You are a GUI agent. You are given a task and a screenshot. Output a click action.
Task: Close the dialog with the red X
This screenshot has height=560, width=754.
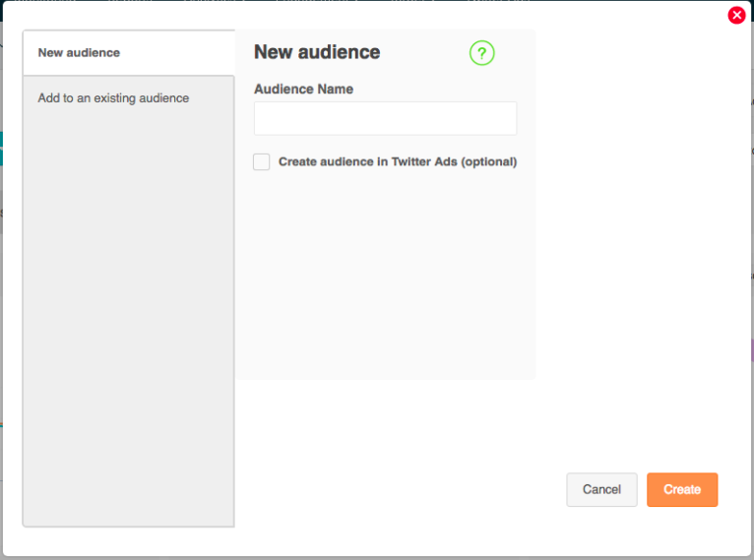coord(736,15)
